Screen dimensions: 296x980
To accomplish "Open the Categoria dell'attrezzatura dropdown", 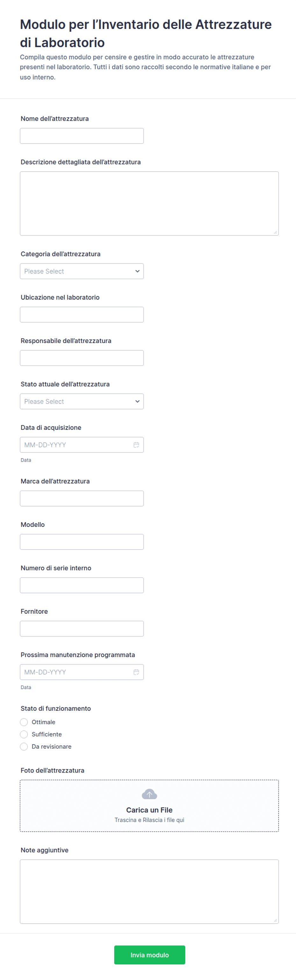I will click(x=82, y=271).
